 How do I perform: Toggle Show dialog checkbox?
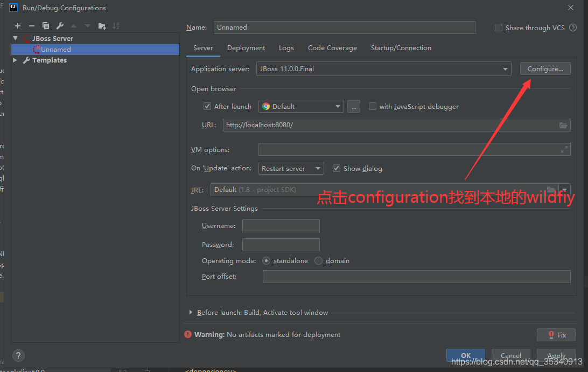[337, 168]
